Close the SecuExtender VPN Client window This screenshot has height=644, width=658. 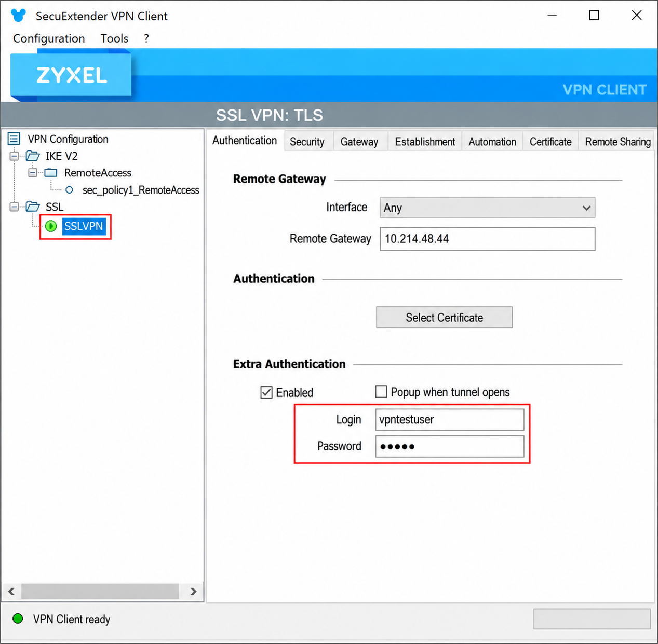[x=637, y=16]
